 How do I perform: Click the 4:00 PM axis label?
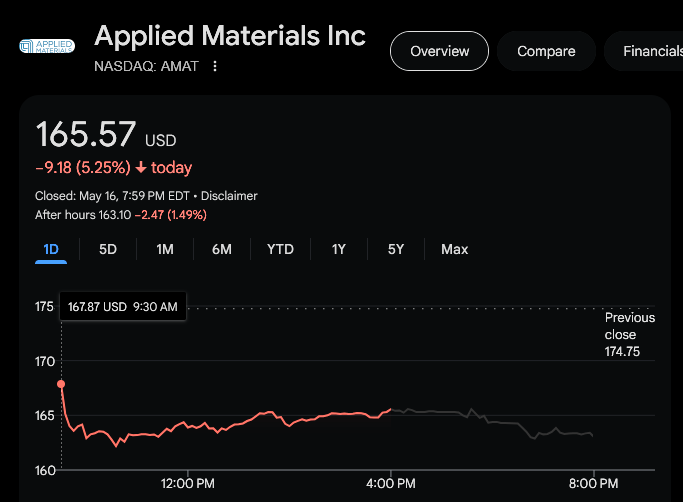pyautogui.click(x=390, y=483)
